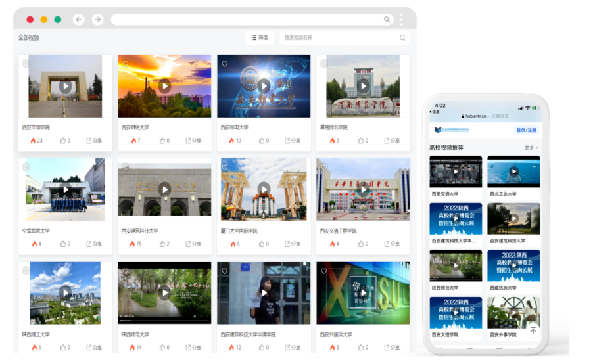The image size is (595, 364).
Task: Play the 西安邮电大学 video
Action: pos(264,86)
